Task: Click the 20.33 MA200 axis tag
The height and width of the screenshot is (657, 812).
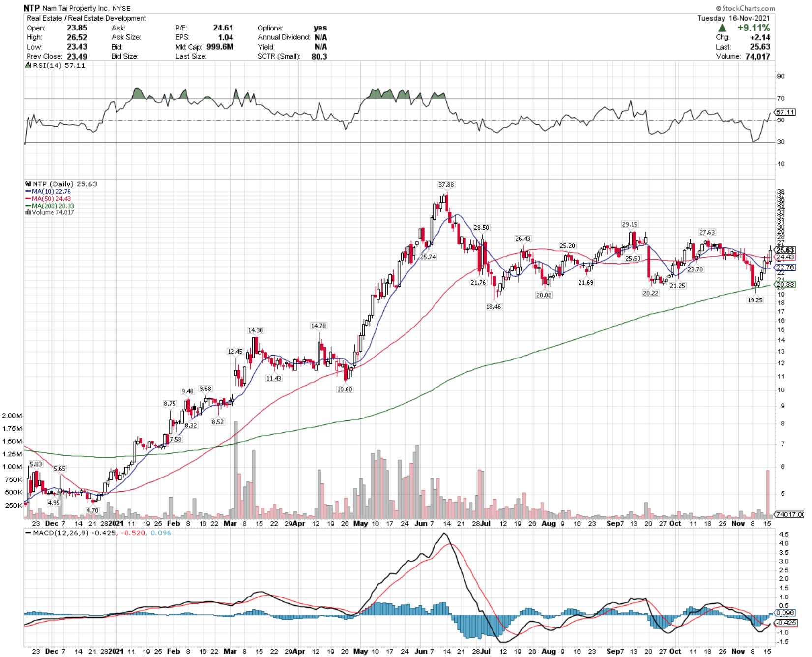Action: 785,285
